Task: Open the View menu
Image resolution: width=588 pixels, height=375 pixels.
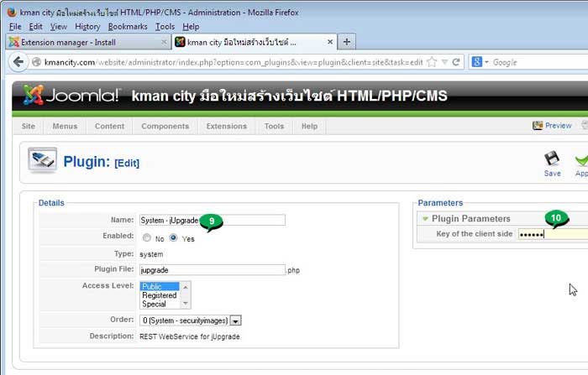Action: click(x=59, y=27)
